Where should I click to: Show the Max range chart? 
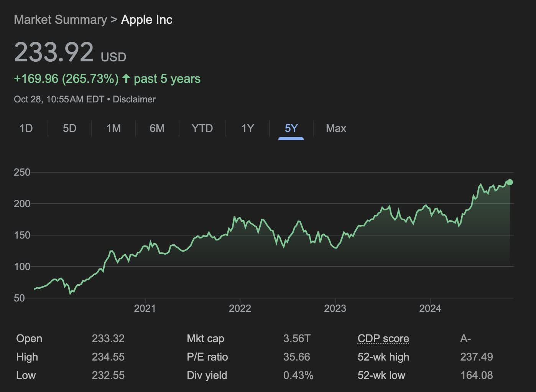point(336,128)
